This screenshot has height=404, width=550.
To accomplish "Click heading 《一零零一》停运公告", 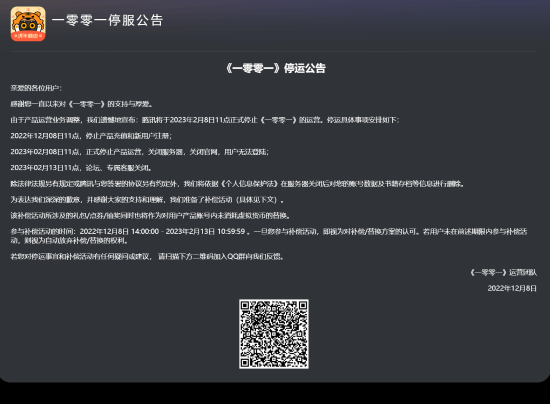I will coord(276,68).
